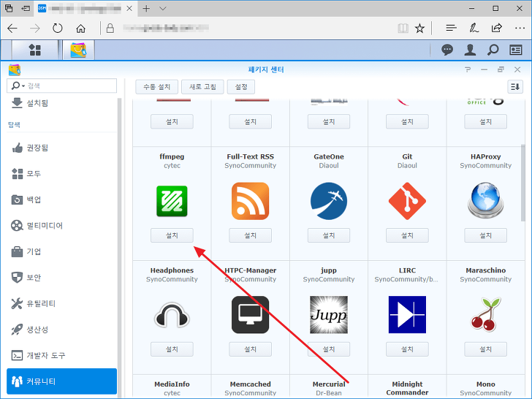The height and width of the screenshot is (399, 532).
Task: Open the DSM main menu icon
Action: (34, 50)
